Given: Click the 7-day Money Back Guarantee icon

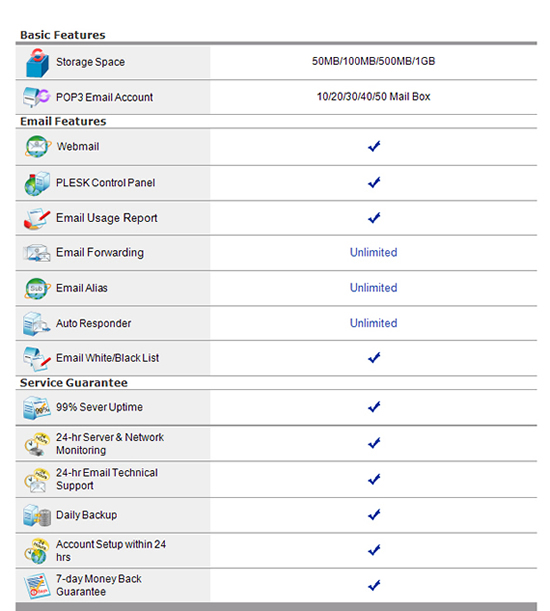Looking at the screenshot, I should click(37, 586).
